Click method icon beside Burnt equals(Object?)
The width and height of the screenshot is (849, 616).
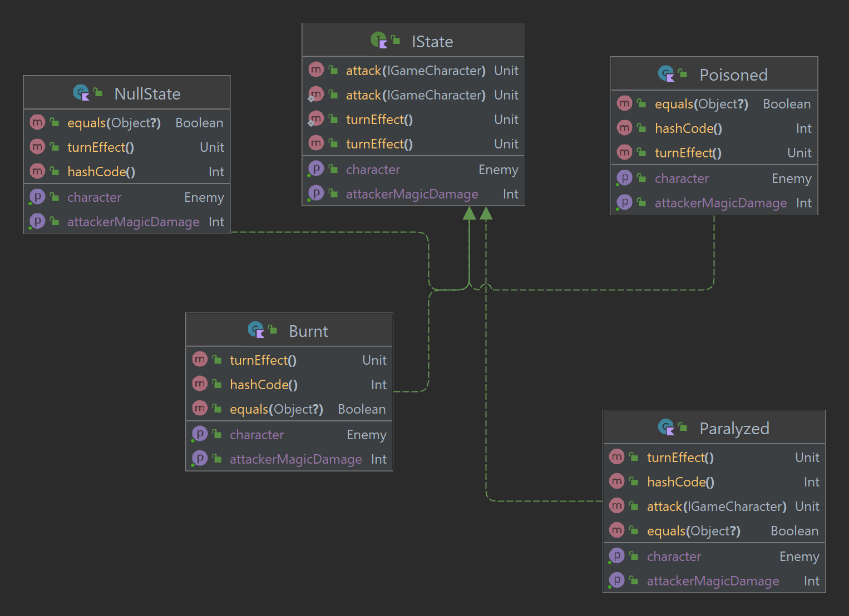(200, 408)
